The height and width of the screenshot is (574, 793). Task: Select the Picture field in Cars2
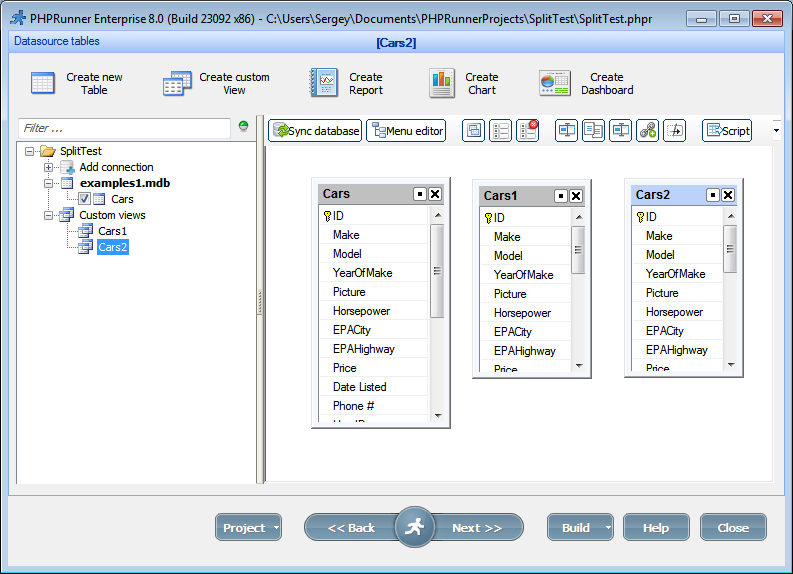point(678,293)
